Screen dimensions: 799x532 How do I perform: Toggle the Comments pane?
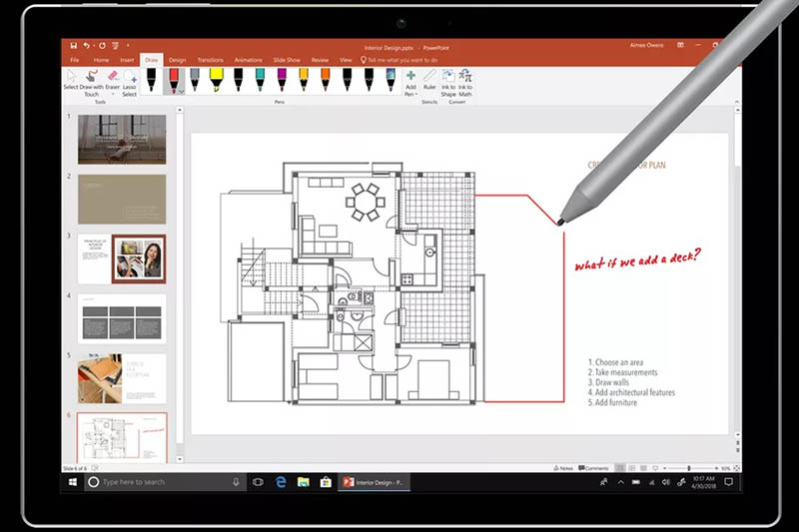point(593,468)
